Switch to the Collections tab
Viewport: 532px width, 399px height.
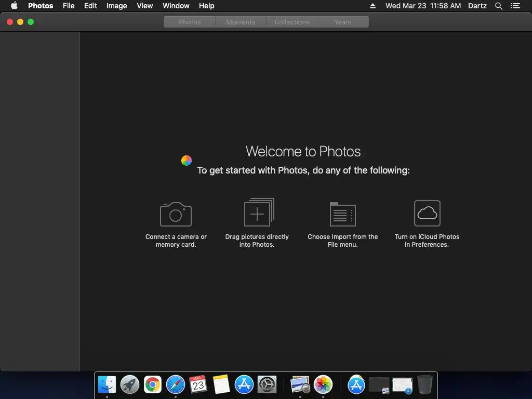(x=292, y=22)
